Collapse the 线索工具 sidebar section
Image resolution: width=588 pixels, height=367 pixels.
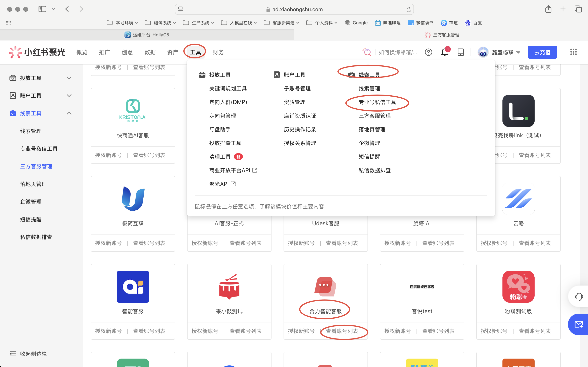pyautogui.click(x=69, y=113)
